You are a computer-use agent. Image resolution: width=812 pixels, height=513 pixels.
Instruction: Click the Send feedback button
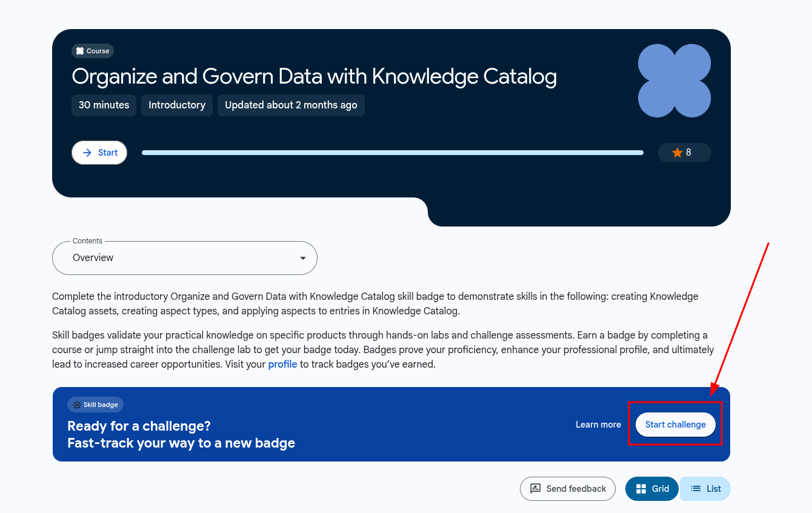click(568, 489)
